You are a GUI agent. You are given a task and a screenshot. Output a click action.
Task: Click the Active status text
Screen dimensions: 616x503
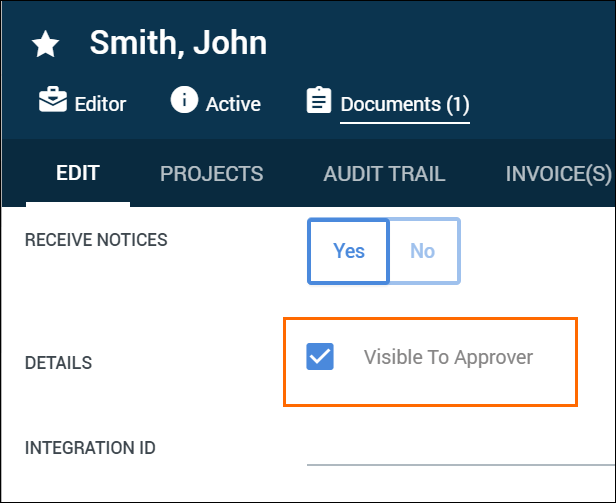pos(233,105)
